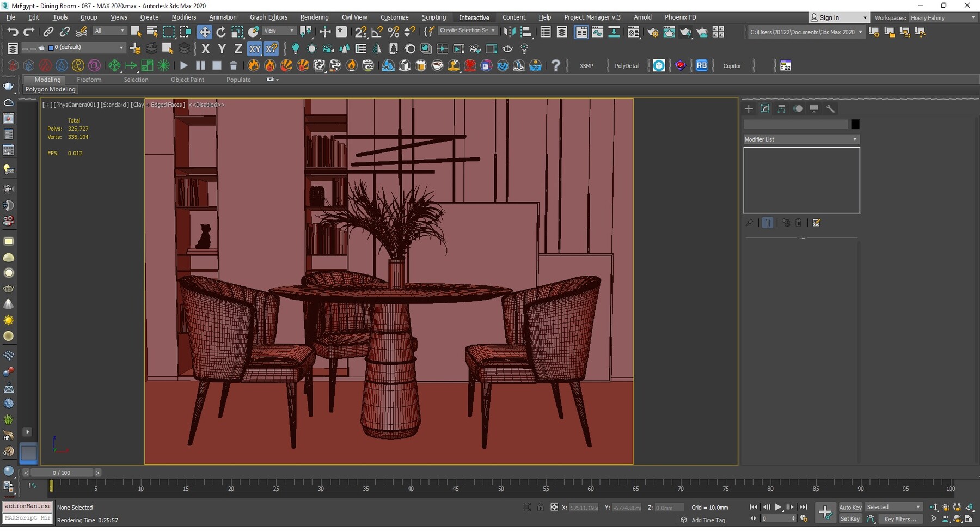This screenshot has width=980, height=531.
Task: Click the Undo icon
Action: point(13,32)
